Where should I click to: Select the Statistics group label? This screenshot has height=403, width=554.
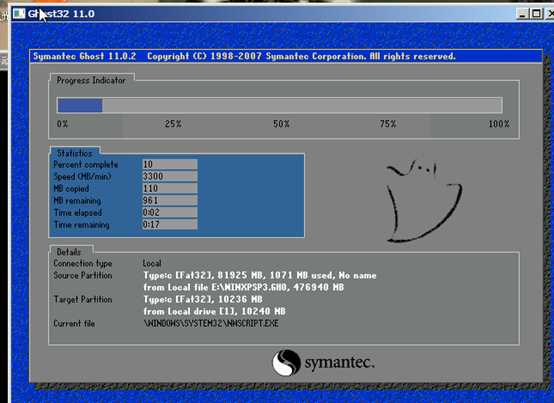coord(75,153)
